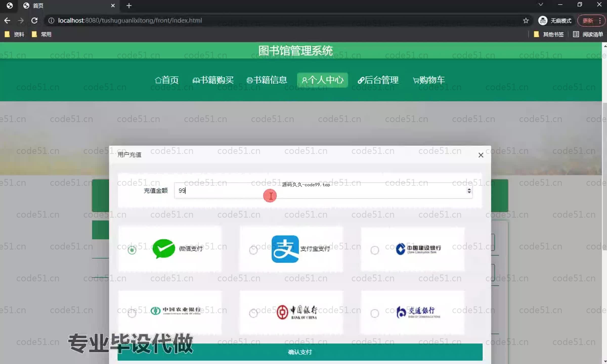The width and height of the screenshot is (607, 364).
Task: Open the 资料 bookmark folder
Action: (14, 34)
